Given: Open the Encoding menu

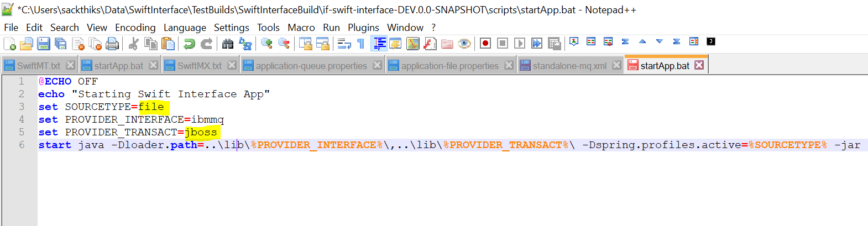Looking at the screenshot, I should coord(135,28).
